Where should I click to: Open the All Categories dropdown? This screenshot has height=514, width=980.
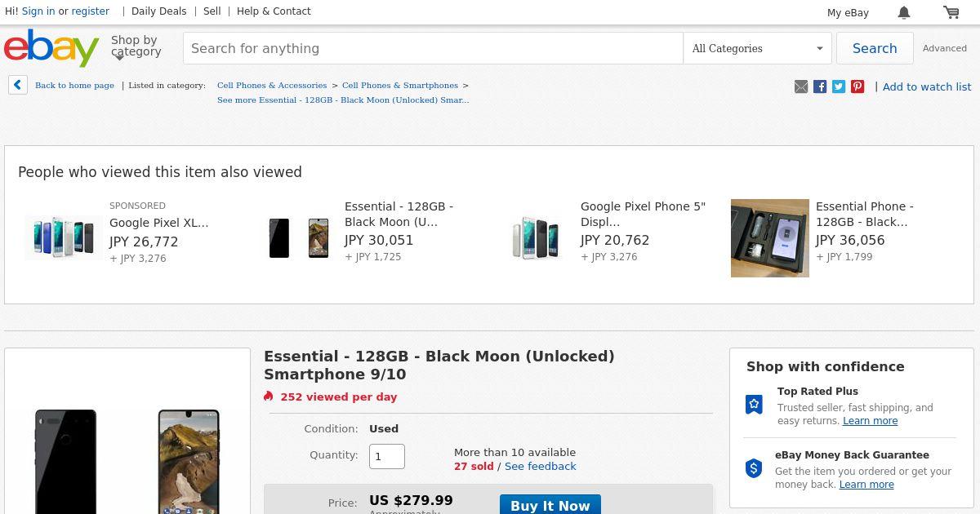757,48
